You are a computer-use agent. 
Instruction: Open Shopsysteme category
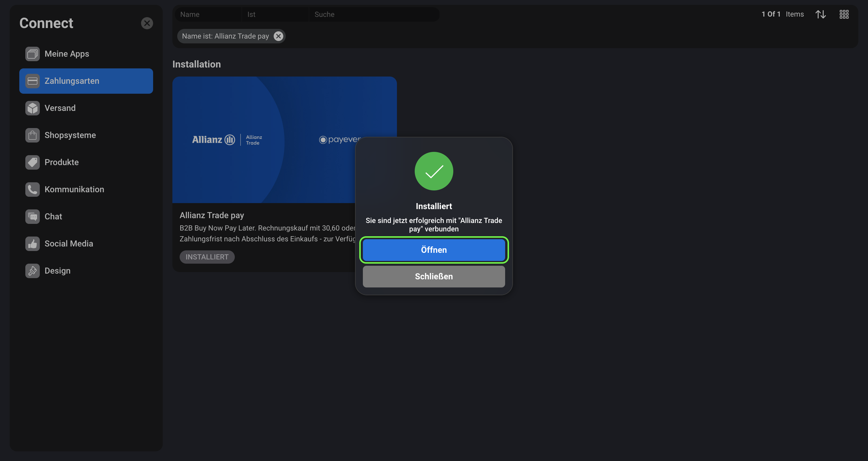pyautogui.click(x=86, y=135)
